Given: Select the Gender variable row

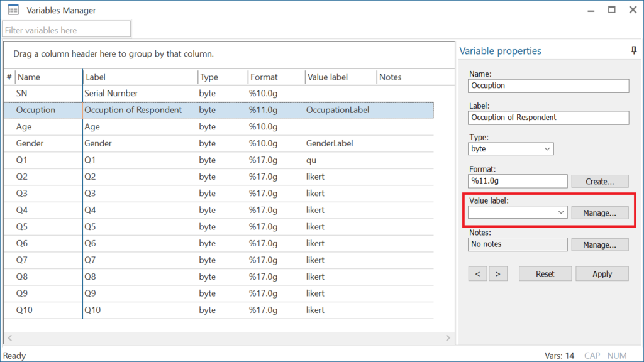Looking at the screenshot, I should pyautogui.click(x=218, y=143).
